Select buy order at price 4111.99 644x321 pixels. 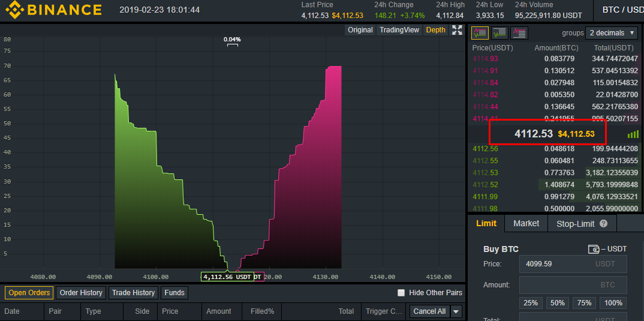click(x=556, y=196)
